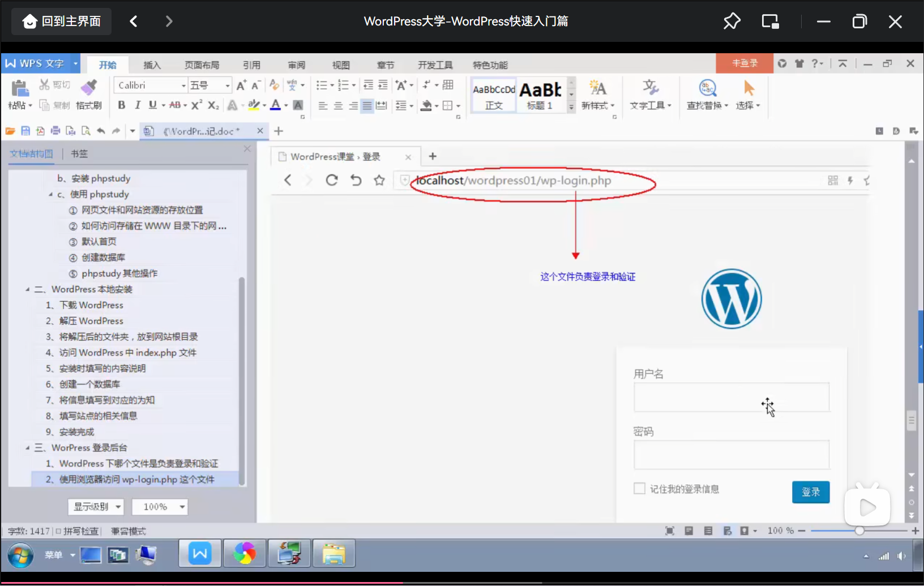The image size is (924, 586).
Task: Collapse 三、WorPress登录后台 tree node
Action: click(27, 448)
